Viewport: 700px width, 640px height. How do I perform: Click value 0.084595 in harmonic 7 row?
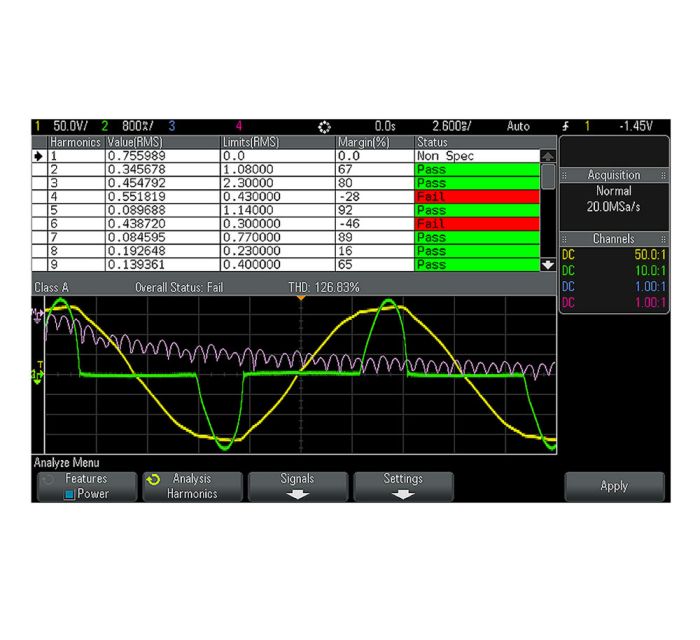pyautogui.click(x=137, y=237)
